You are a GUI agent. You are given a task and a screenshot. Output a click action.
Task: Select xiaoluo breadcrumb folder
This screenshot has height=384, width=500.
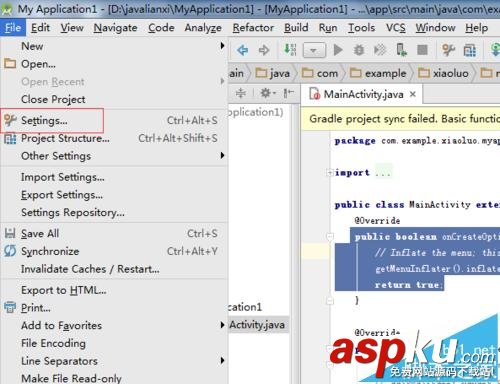click(443, 73)
